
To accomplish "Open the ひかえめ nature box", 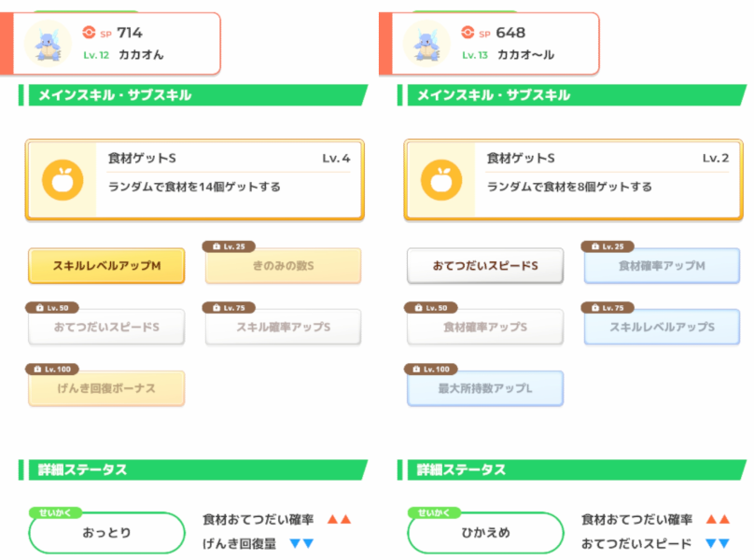I will click(x=485, y=533).
